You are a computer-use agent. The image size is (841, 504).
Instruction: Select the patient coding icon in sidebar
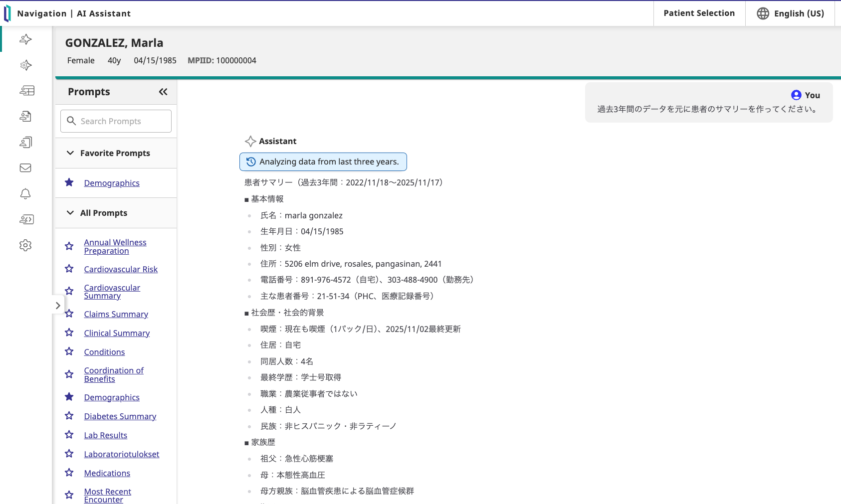pyautogui.click(x=25, y=219)
